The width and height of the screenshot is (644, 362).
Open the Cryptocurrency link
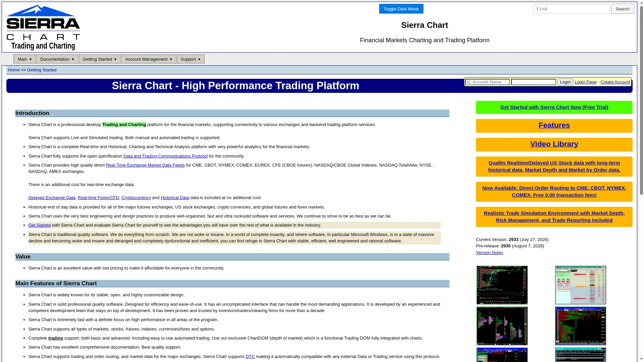[x=136, y=198]
